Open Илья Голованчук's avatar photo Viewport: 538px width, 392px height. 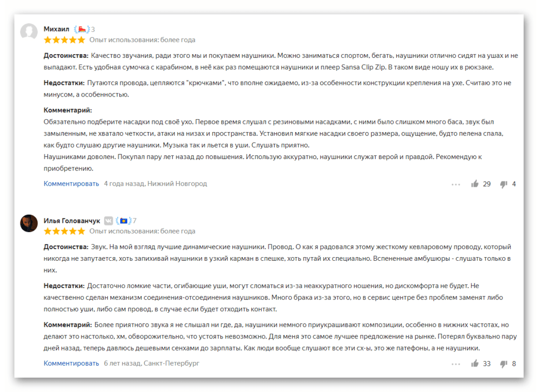coord(29,224)
